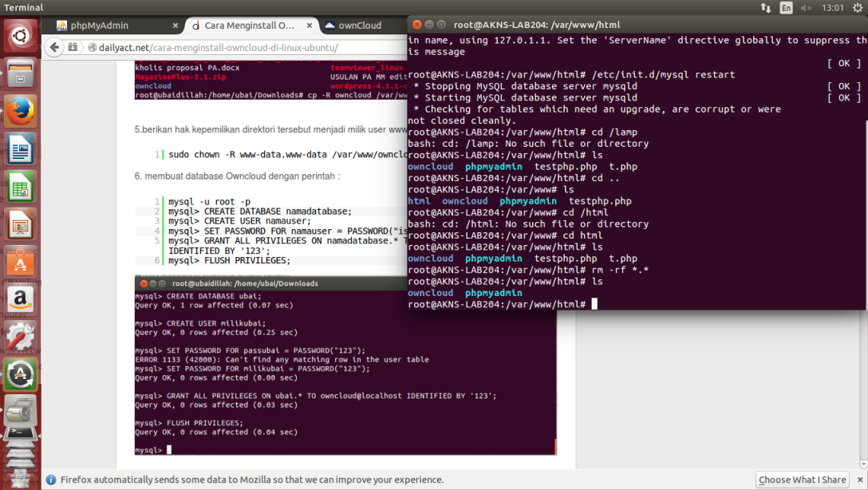868x490 pixels.
Task: Click 'FLUSH PRIVILEGES;' line 6 in code block
Action: 229,260
